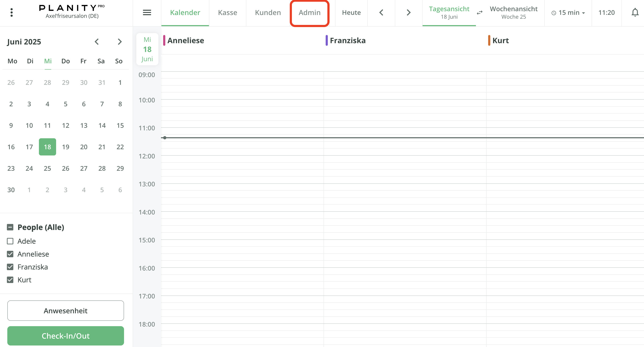Open the three-dot options menu
The height and width of the screenshot is (347, 644).
pyautogui.click(x=12, y=12)
